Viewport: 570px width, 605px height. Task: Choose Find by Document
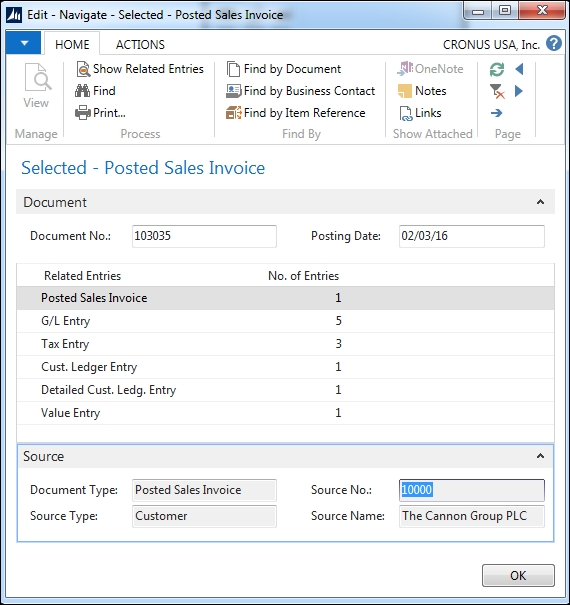click(x=284, y=69)
